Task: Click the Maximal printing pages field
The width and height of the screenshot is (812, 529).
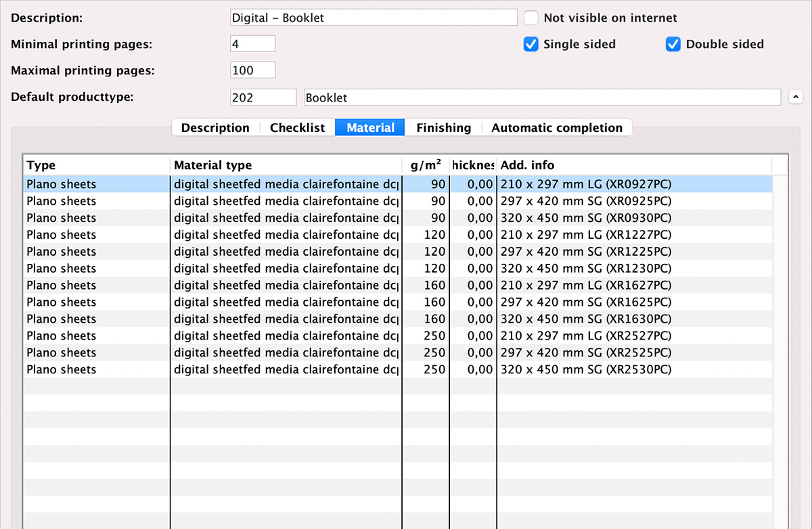Action: coord(252,69)
